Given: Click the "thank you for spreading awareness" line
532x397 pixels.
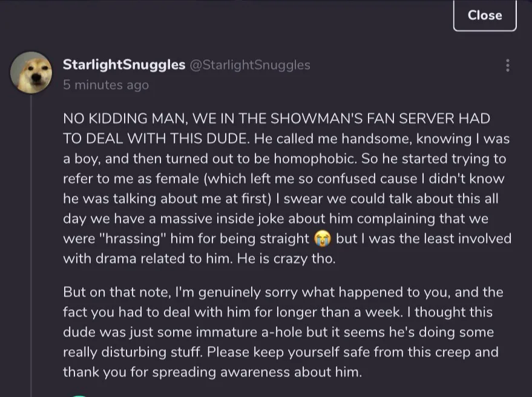Looking at the screenshot, I should click(x=212, y=372).
